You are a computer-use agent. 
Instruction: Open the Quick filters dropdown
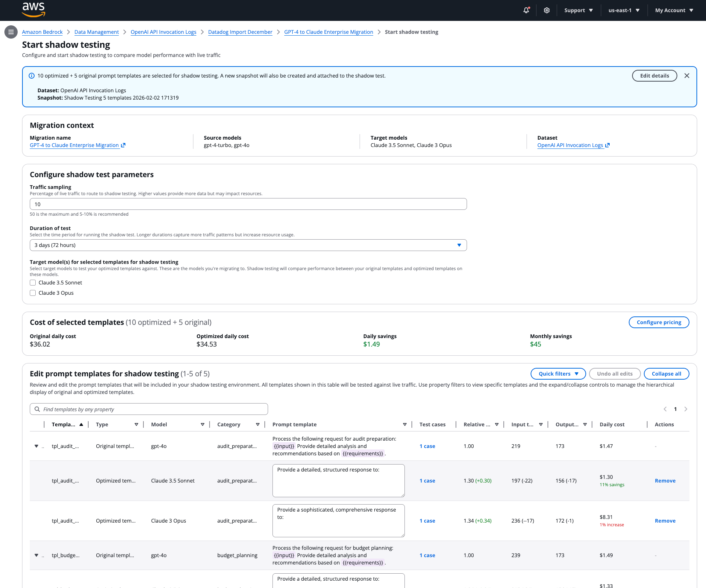click(x=558, y=374)
